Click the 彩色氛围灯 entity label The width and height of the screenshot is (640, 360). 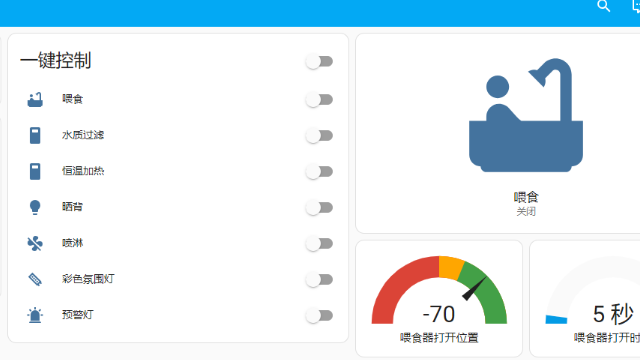[88, 279]
